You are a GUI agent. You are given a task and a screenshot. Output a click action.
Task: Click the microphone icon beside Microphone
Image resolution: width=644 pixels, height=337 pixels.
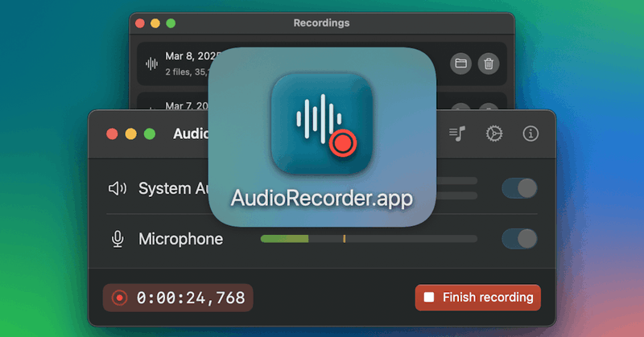point(118,239)
